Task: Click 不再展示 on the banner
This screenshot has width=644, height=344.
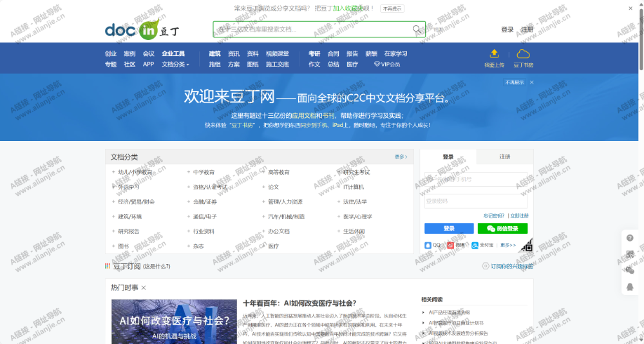Action: pos(515,82)
